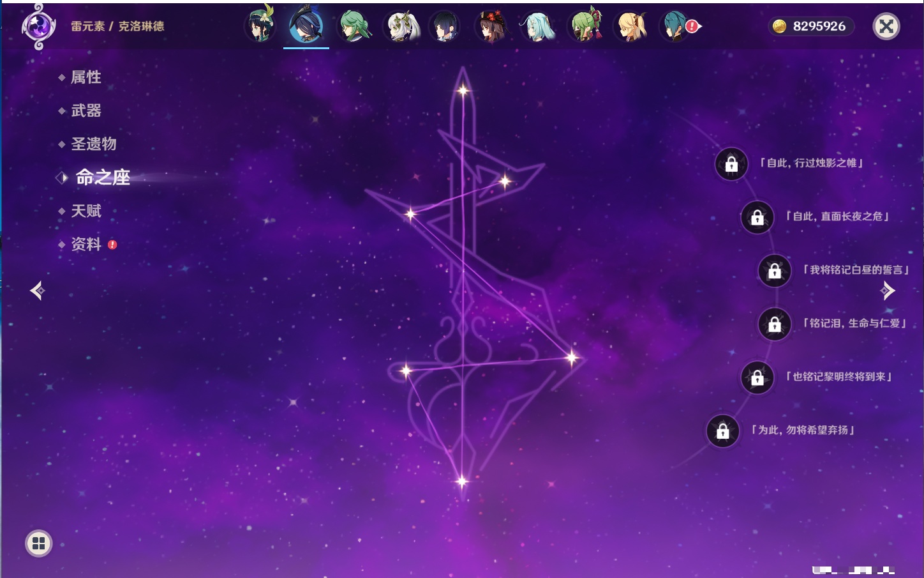Switch to the third party avatar
Image resolution: width=924 pixels, height=578 pixels.
(354, 26)
